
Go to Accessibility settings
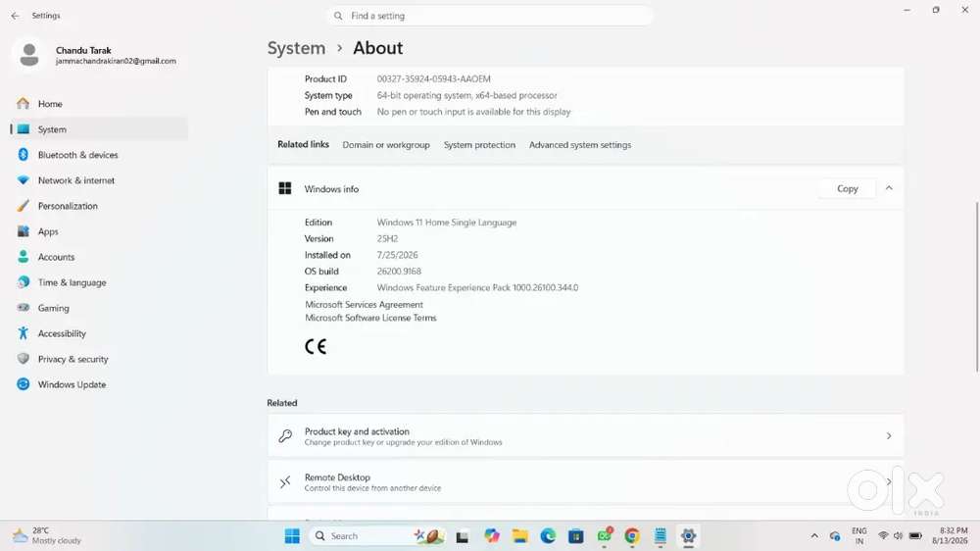pyautogui.click(x=99, y=334)
